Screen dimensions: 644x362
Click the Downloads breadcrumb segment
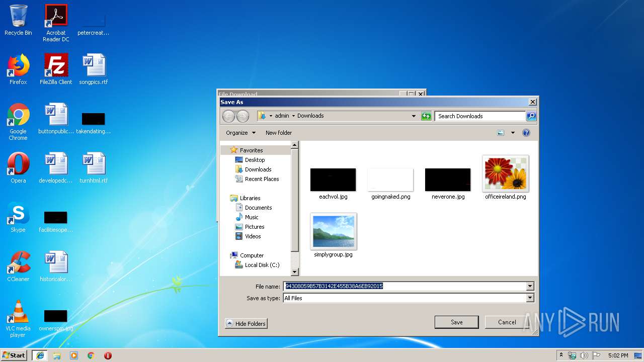click(x=310, y=116)
